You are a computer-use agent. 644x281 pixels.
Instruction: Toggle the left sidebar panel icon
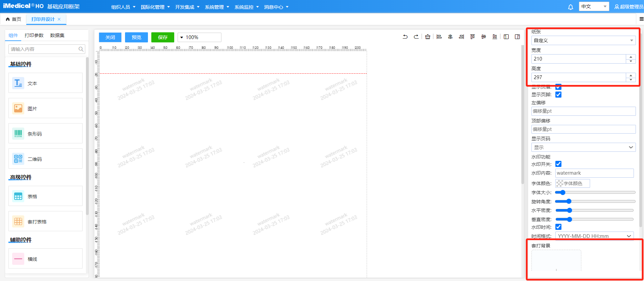[506, 37]
